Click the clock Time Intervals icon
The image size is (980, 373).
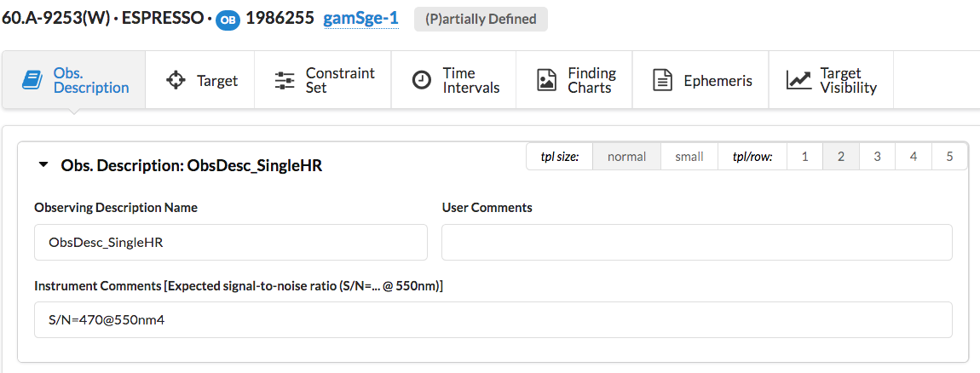point(421,80)
